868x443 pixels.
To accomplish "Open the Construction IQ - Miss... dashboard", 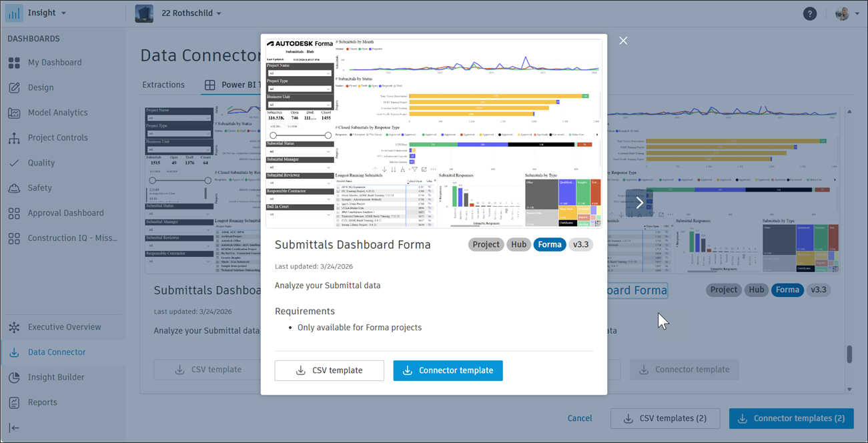I will coord(72,238).
